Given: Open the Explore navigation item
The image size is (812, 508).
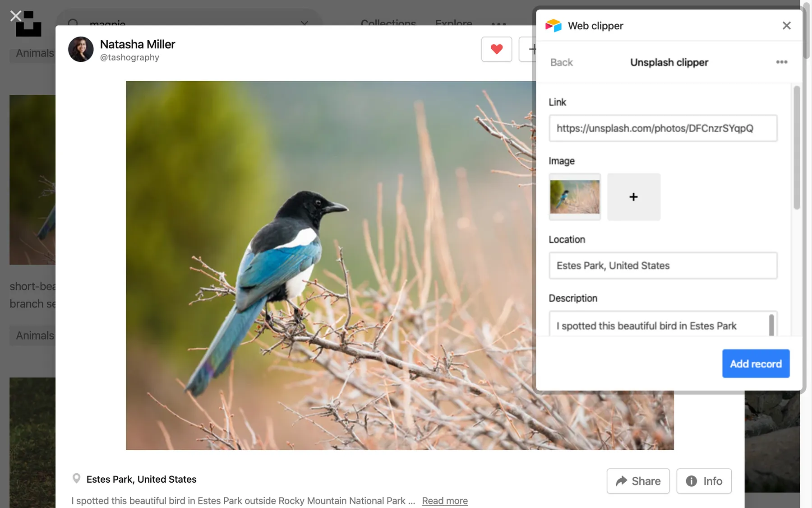Looking at the screenshot, I should click(x=453, y=23).
